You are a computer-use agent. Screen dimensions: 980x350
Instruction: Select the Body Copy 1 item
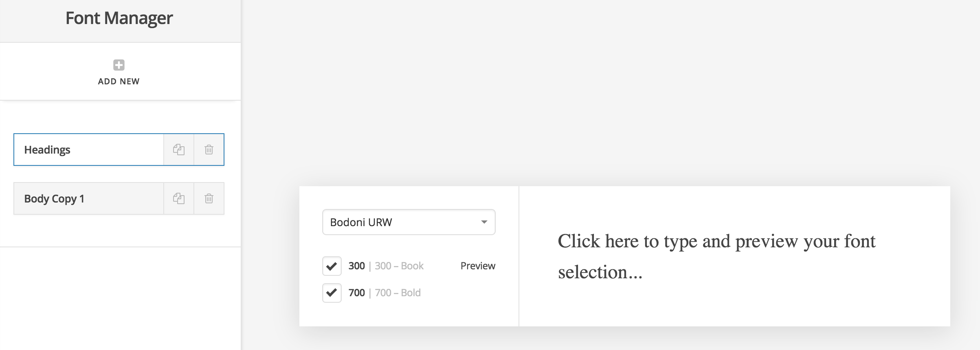(89, 198)
